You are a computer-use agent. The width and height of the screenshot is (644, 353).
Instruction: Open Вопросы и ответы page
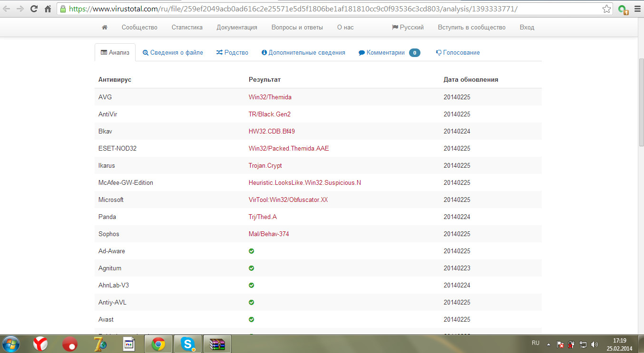click(297, 28)
